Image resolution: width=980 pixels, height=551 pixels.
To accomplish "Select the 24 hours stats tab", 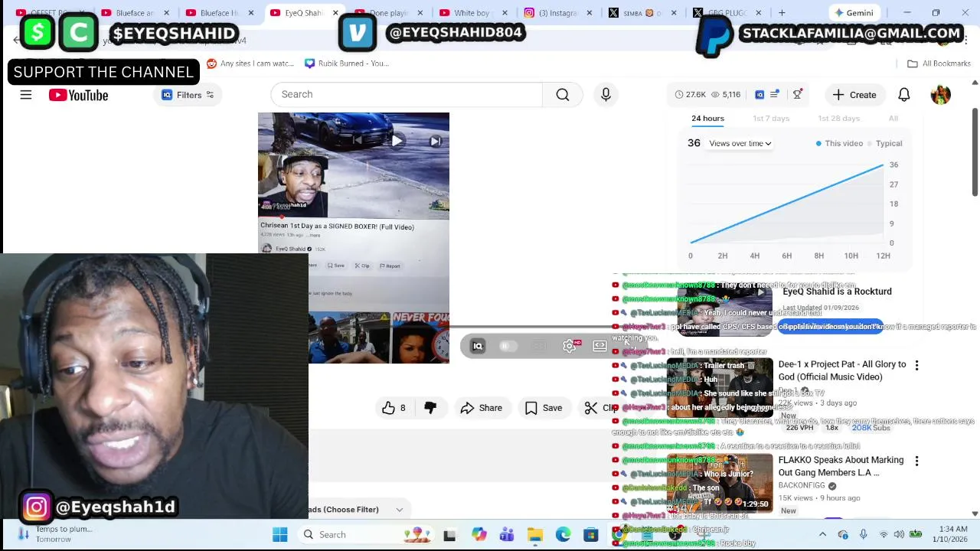I will [707, 118].
